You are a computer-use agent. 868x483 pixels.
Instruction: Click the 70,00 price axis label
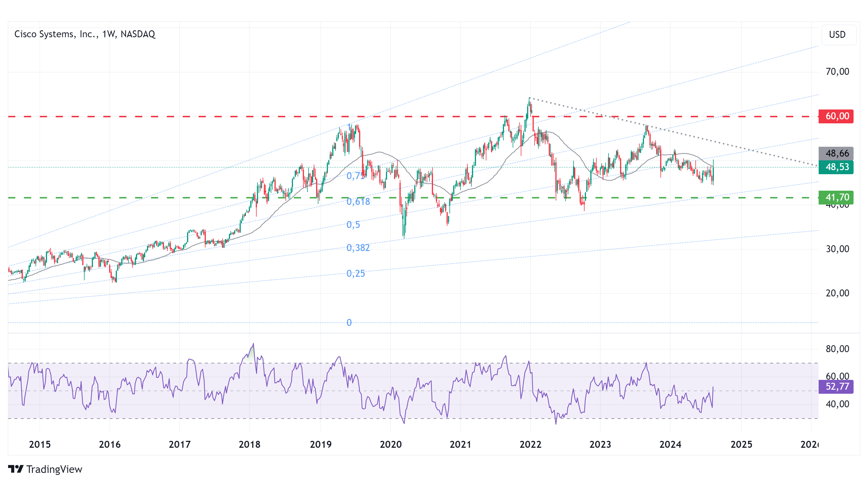[x=837, y=72]
